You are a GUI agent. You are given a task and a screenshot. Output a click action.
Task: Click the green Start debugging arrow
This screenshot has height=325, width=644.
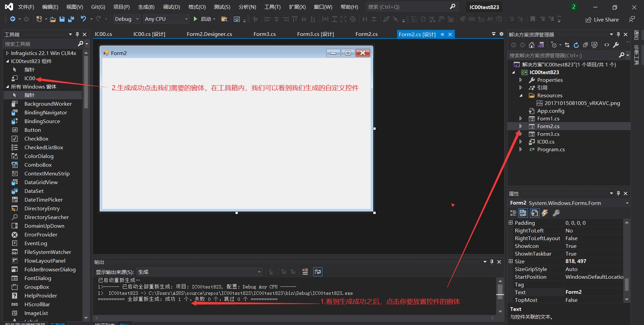(195, 19)
